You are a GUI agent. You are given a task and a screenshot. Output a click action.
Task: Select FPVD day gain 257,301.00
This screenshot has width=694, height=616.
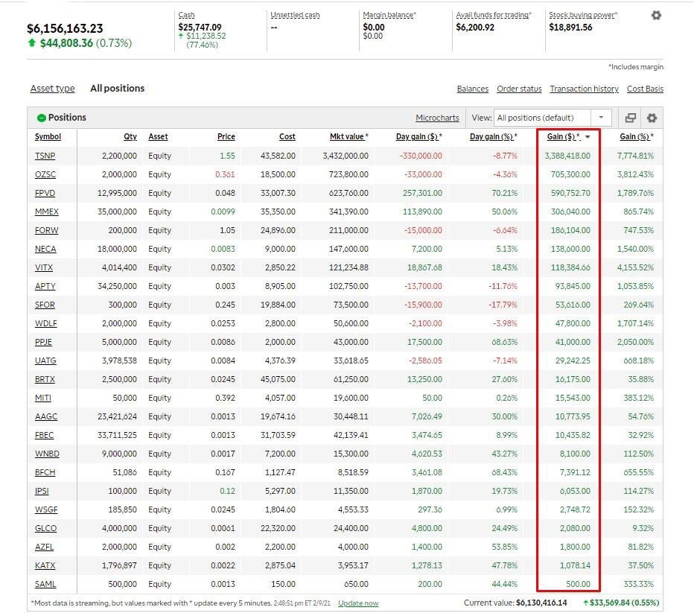click(x=421, y=193)
